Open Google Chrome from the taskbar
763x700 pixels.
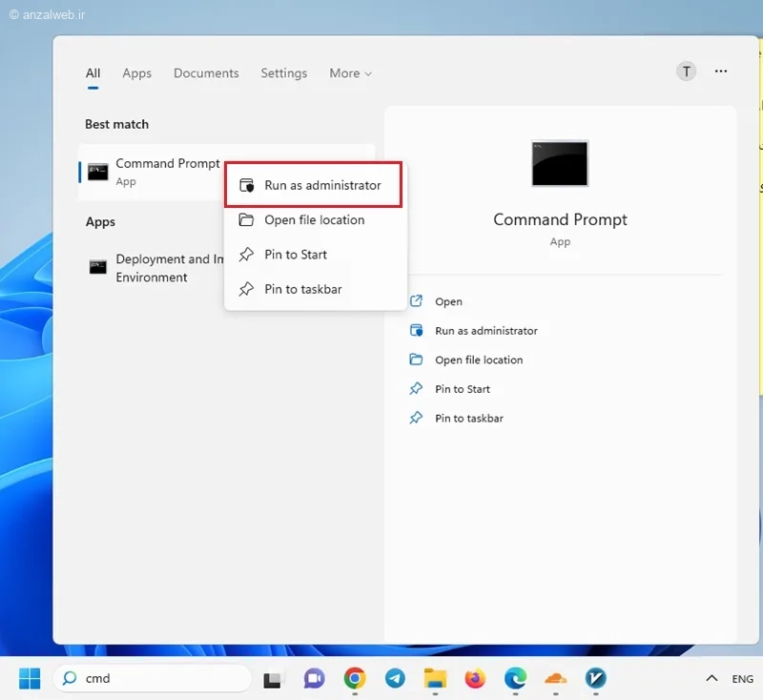point(355,678)
